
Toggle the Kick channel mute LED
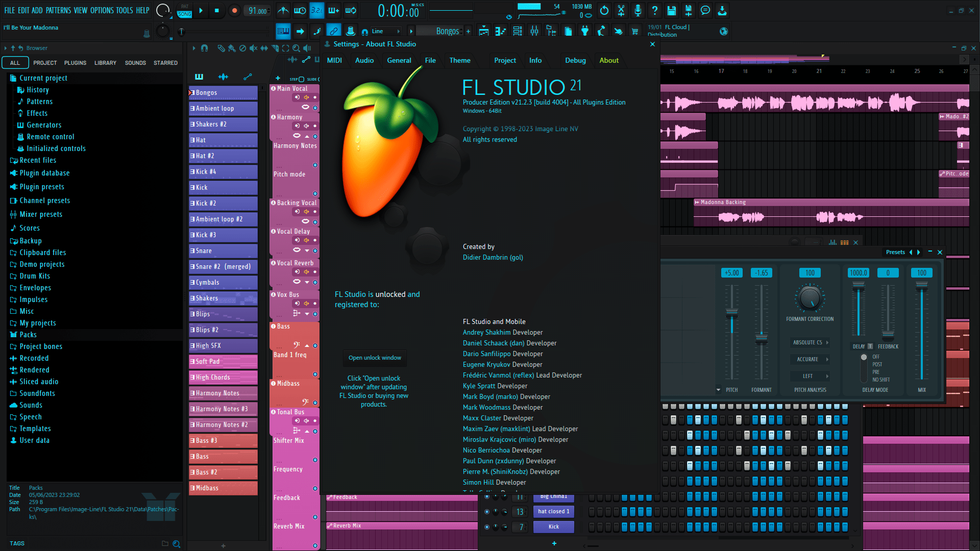tap(487, 527)
